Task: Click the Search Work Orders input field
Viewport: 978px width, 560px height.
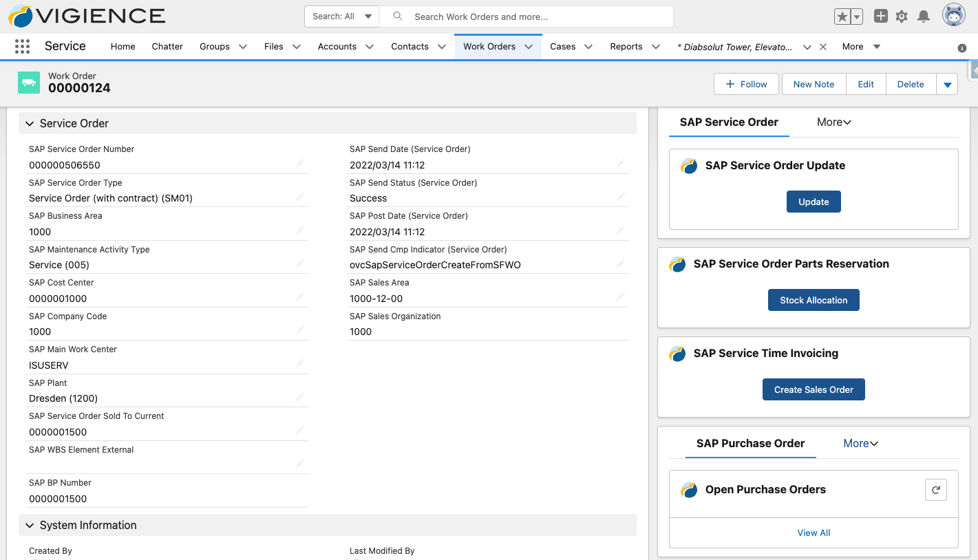Action: point(527,17)
